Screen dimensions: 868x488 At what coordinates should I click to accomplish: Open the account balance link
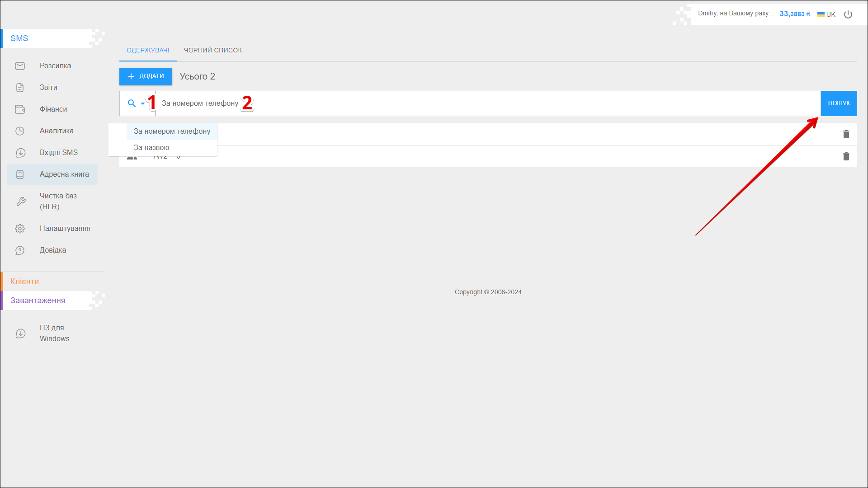(794, 14)
